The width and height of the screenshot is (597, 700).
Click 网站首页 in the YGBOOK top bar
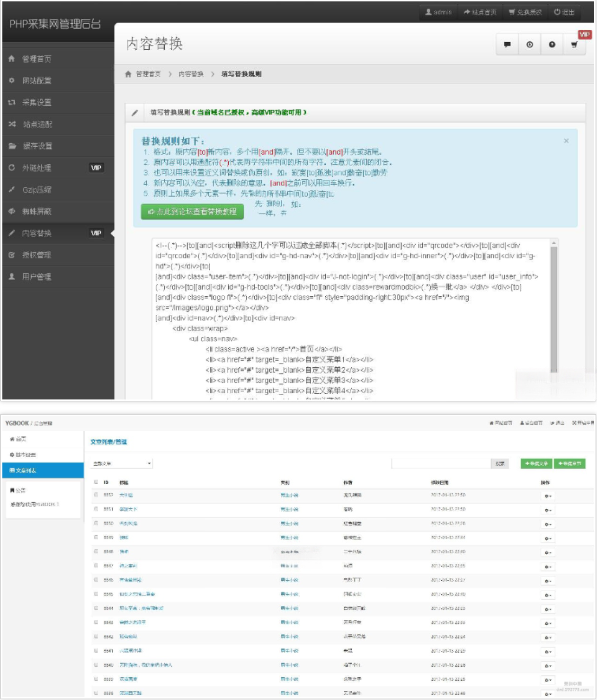pyautogui.click(x=501, y=423)
